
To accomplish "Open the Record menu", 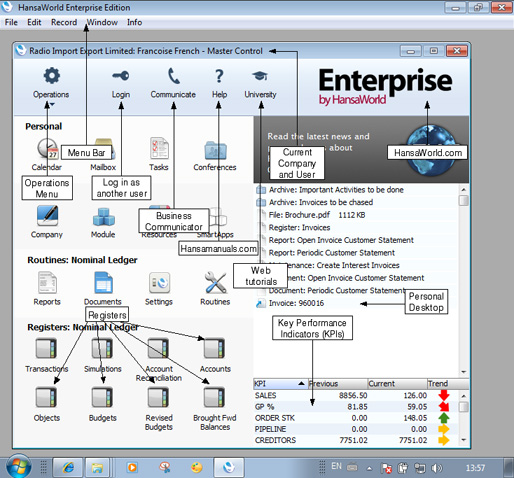I will click(x=64, y=22).
